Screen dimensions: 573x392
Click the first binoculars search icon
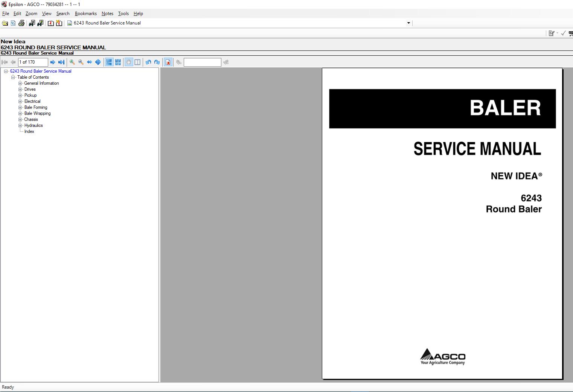(32, 23)
